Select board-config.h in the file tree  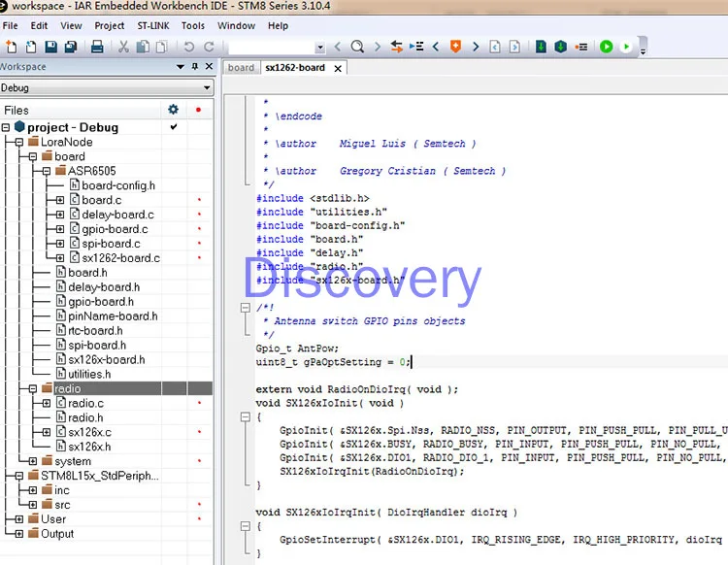click(117, 185)
